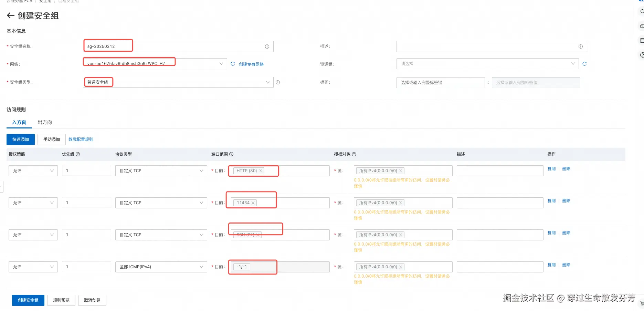The height and width of the screenshot is (311, 644).
Task: Click 复制 in the ICMP row
Action: tap(551, 265)
